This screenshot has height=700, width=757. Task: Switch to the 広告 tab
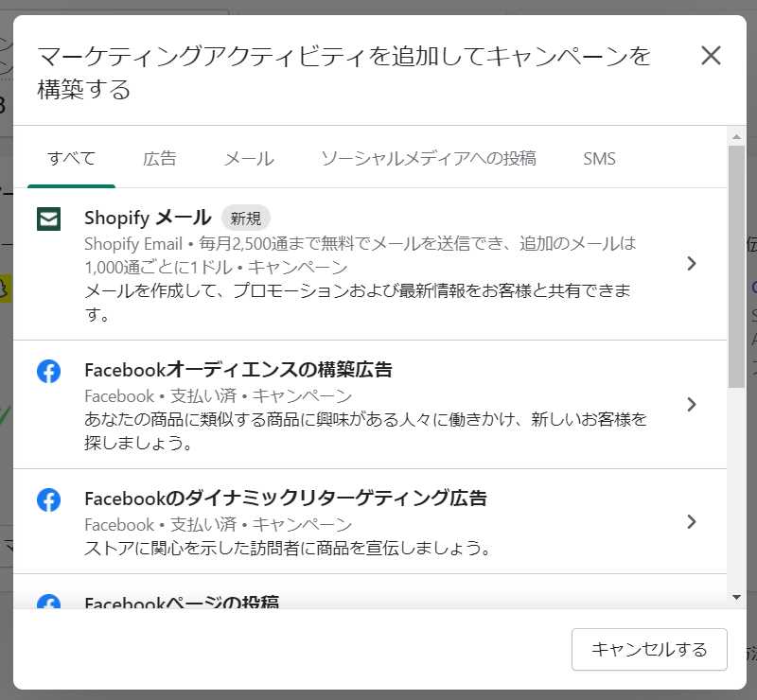coord(160,158)
